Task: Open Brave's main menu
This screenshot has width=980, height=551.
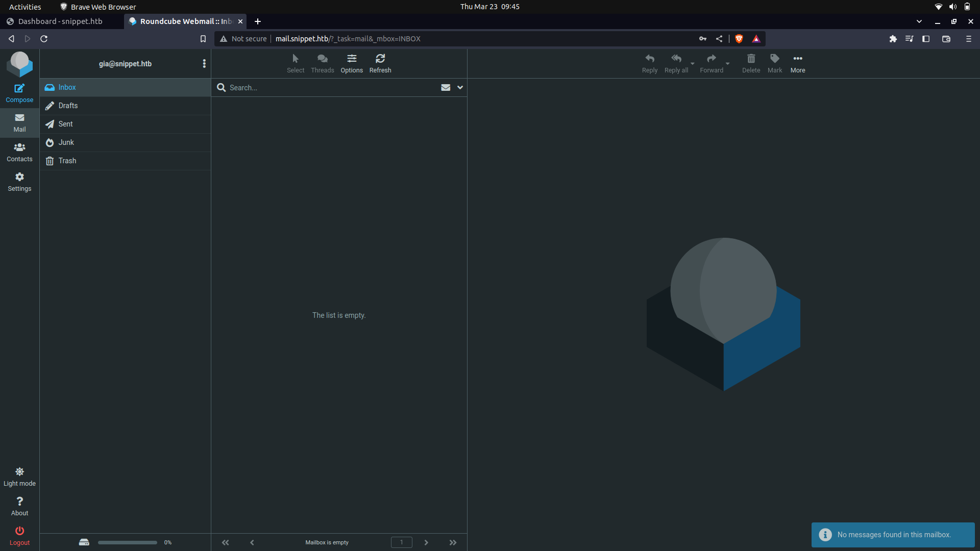Action: [968, 38]
